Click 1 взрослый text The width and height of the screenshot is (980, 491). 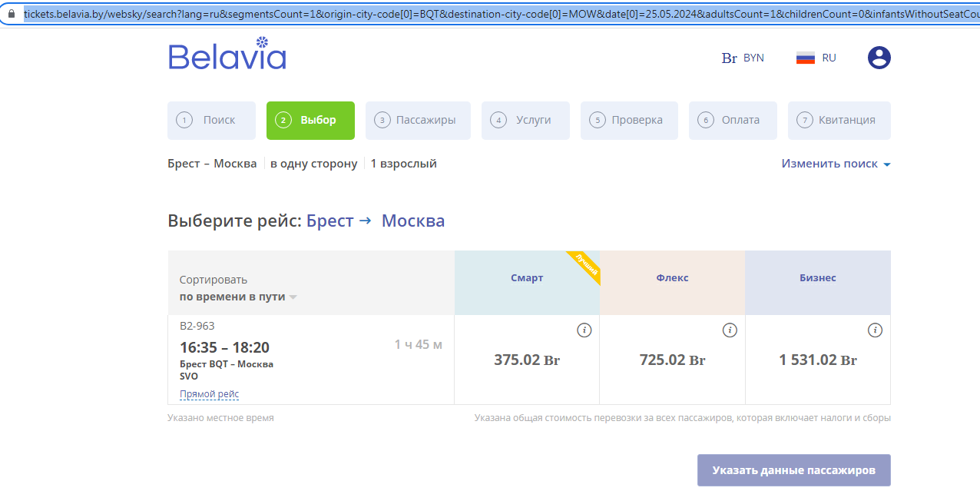click(x=403, y=164)
